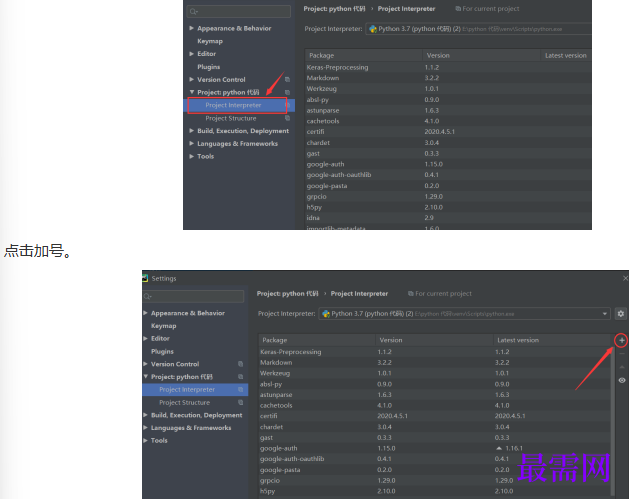Click search magnifier icon in upper screenshot sidebar
This screenshot has width=629, height=499.
point(194,12)
